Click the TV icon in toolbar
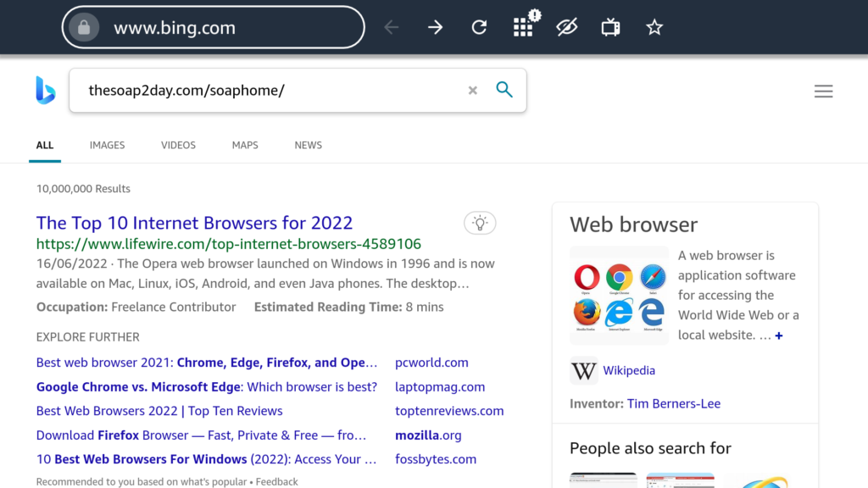Screen dimensions: 868x488 click(x=610, y=28)
